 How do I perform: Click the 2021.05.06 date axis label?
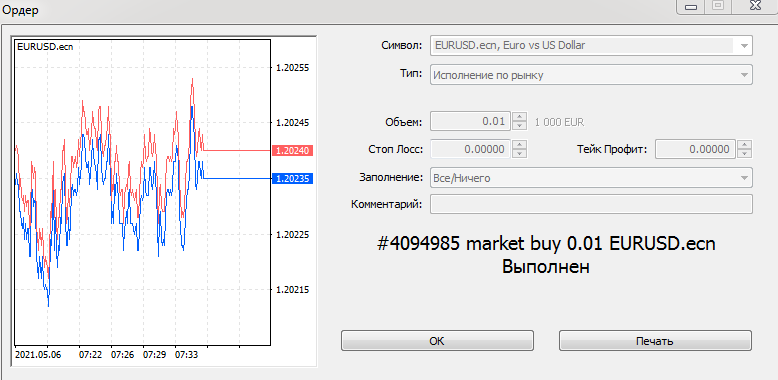pyautogui.click(x=38, y=355)
